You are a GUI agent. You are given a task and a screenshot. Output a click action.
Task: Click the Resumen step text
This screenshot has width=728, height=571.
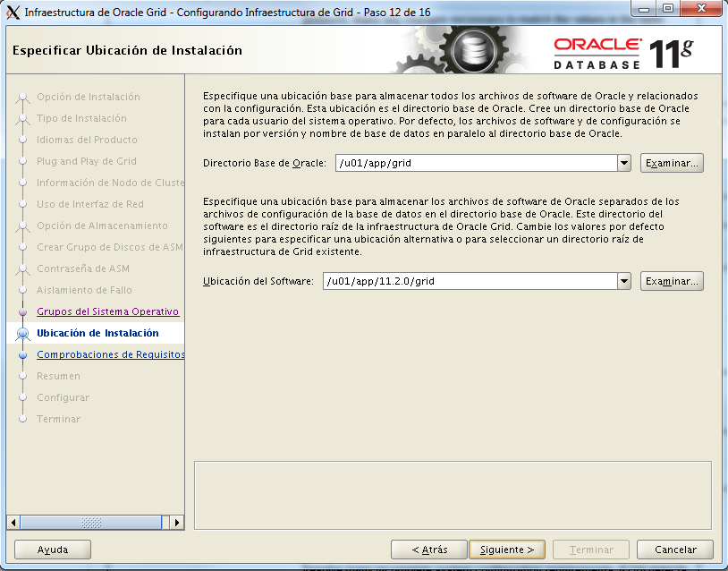pos(58,376)
